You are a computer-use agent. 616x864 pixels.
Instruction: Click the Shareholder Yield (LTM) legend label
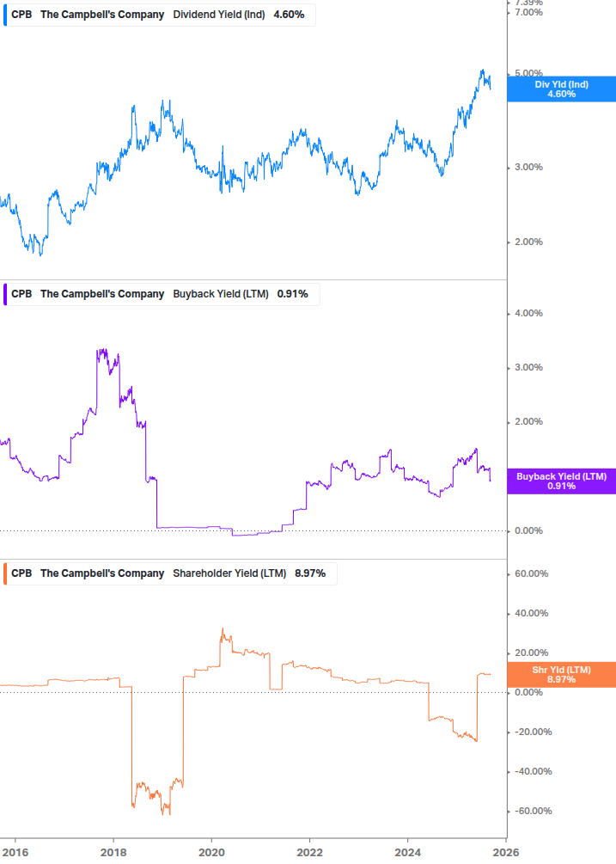229,573
